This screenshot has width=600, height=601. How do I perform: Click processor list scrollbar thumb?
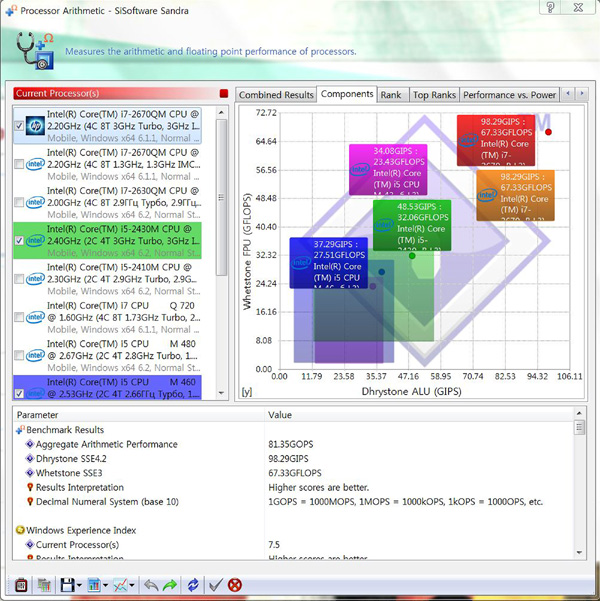click(x=221, y=197)
